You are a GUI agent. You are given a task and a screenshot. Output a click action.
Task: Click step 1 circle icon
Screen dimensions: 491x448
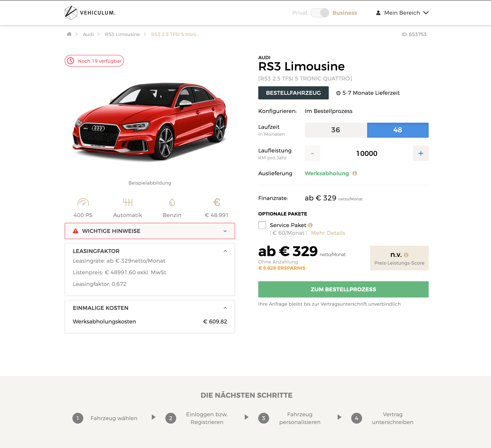click(78, 418)
